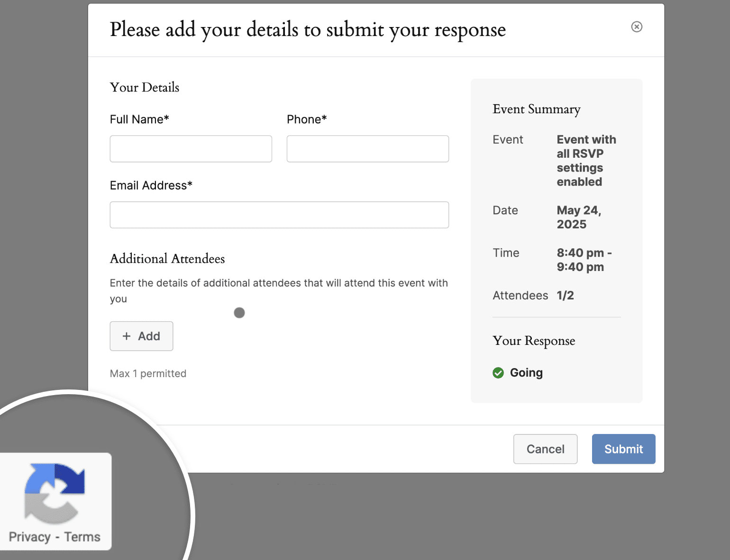This screenshot has height=560, width=730.
Task: Click the 'Email Address*' label
Action: [151, 185]
